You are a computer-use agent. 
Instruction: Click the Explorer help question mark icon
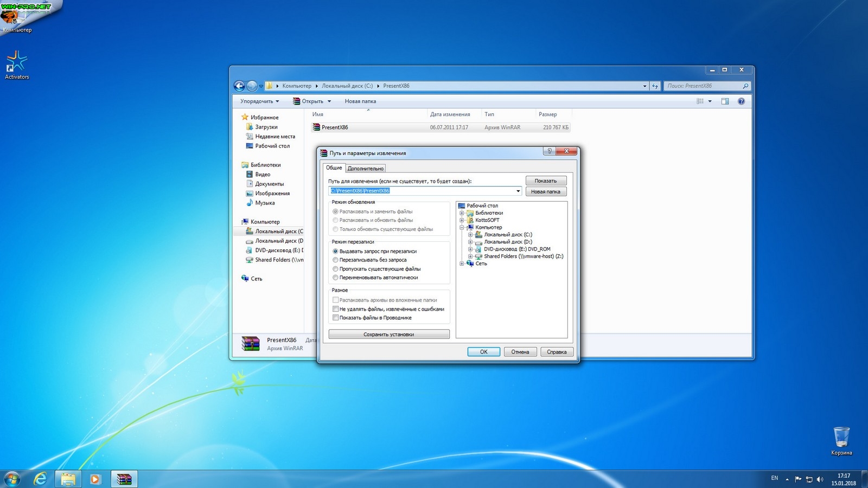(x=741, y=101)
